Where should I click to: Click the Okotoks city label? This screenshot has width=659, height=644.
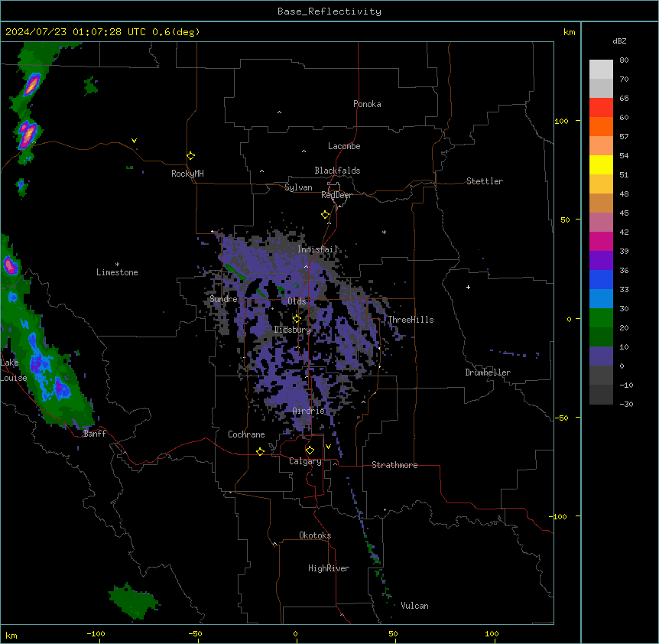click(315, 535)
